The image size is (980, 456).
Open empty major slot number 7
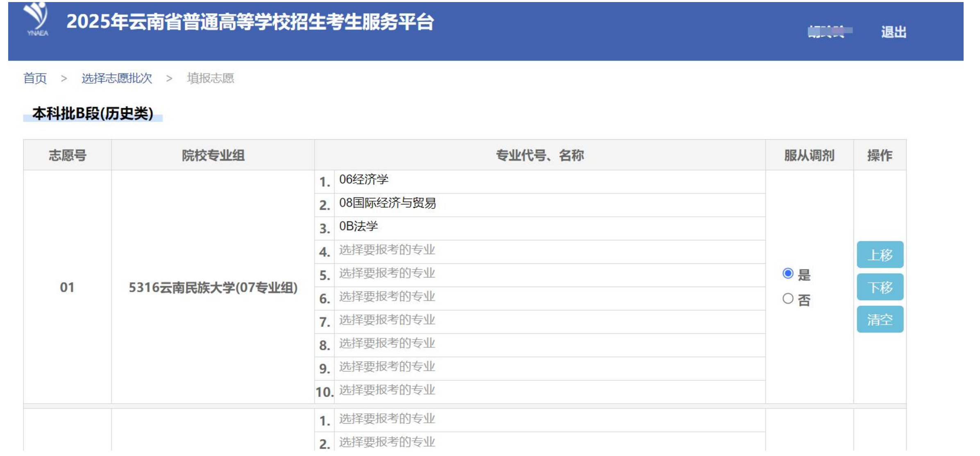pos(549,321)
